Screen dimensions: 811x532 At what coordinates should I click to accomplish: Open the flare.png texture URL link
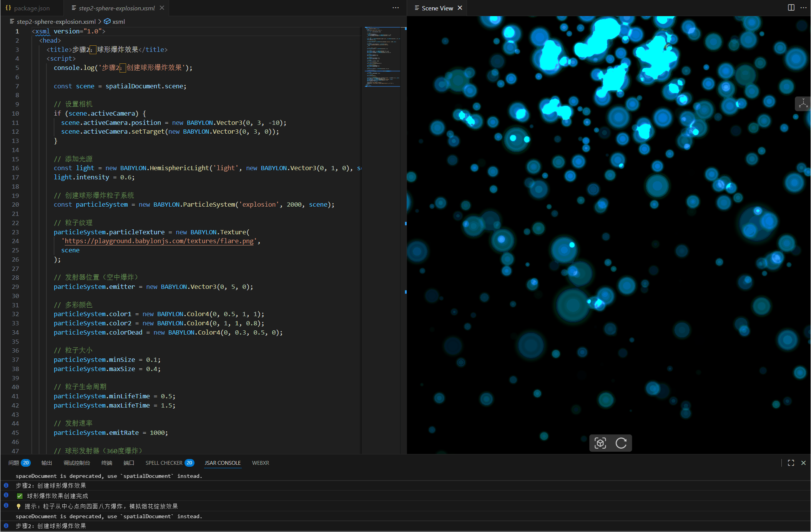(159, 241)
